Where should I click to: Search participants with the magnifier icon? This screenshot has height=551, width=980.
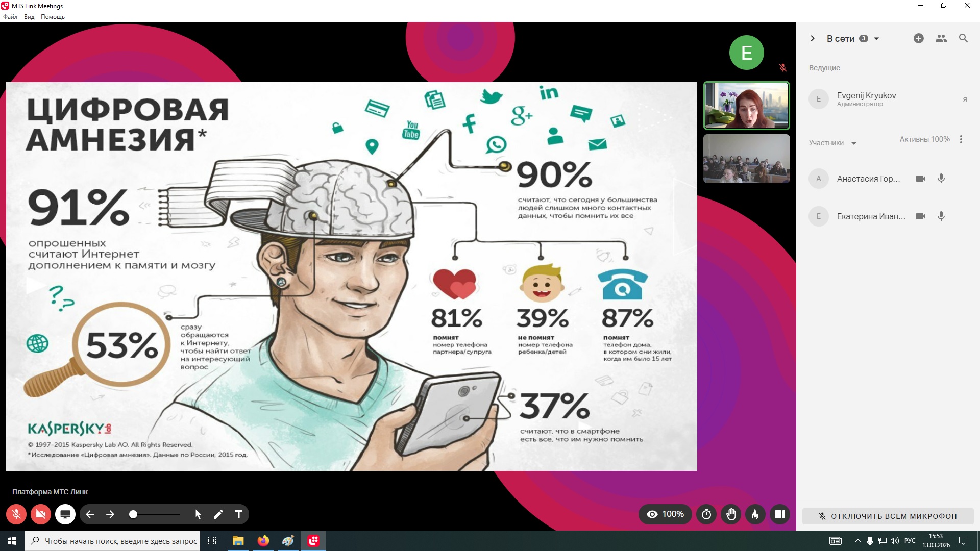(x=963, y=38)
